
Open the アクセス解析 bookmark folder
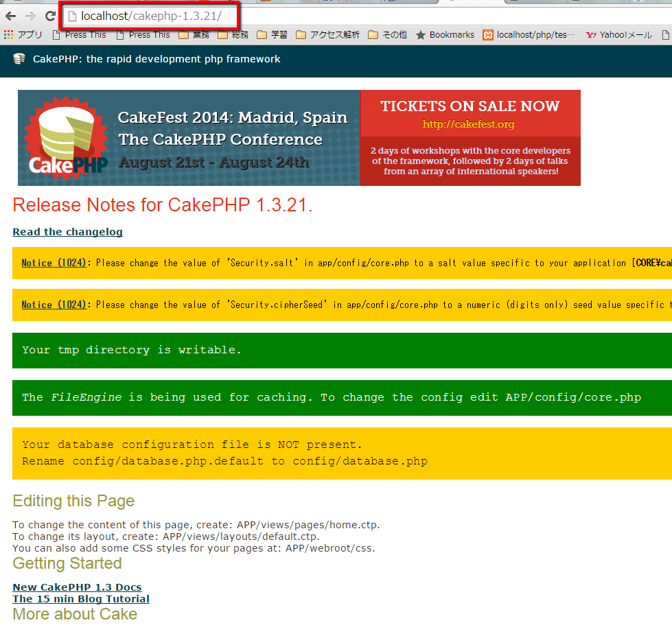click(x=328, y=35)
